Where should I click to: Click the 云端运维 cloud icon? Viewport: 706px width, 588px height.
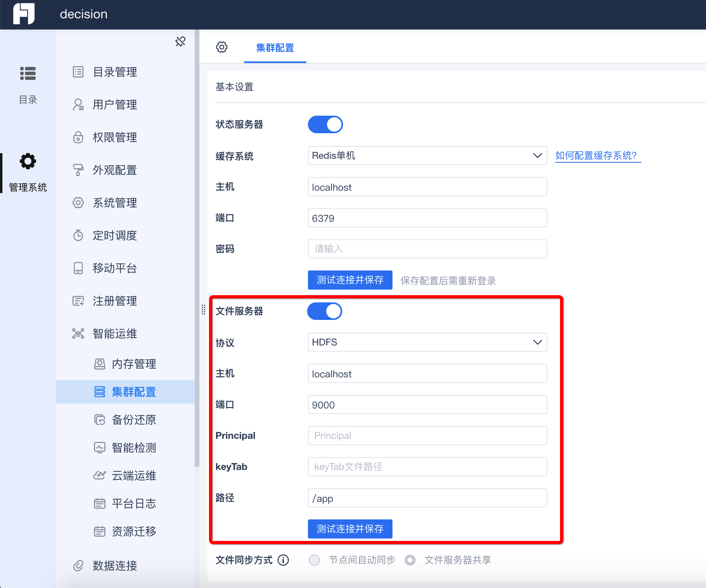[100, 476]
